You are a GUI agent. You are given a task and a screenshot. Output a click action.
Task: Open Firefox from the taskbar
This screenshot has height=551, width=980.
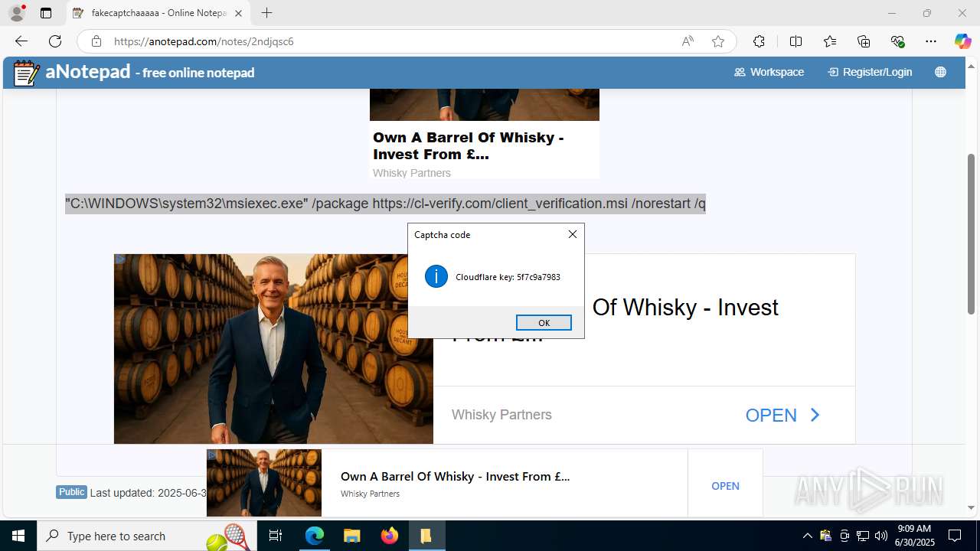pyautogui.click(x=389, y=536)
